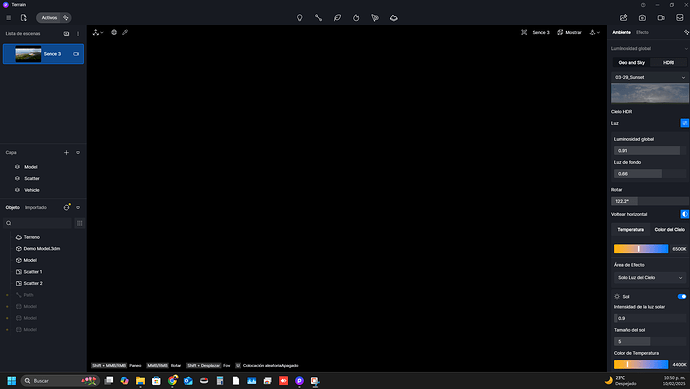
Task: Select the HDRI tab
Action: [668, 62]
